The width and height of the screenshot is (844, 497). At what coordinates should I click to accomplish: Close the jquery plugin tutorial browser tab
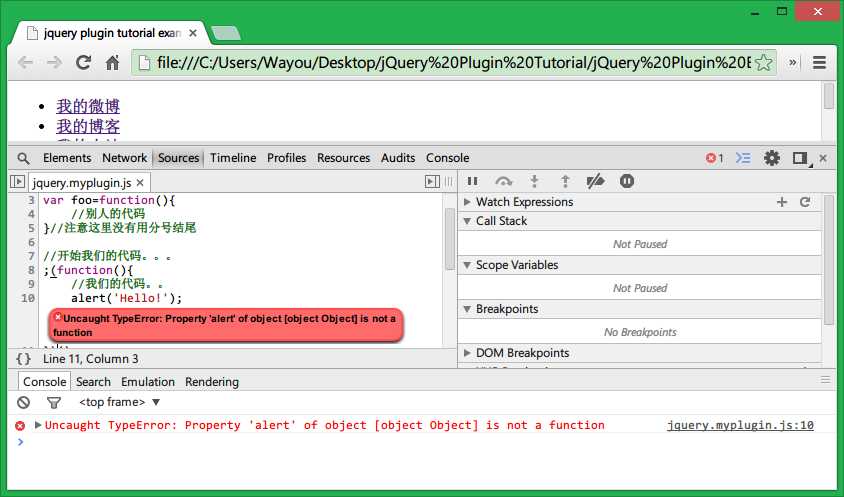tap(193, 33)
